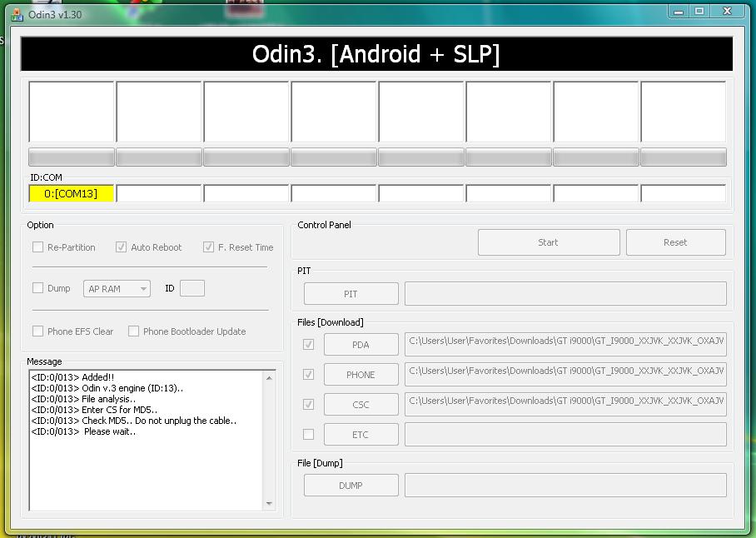Click the PHONE file path field
Screen dimensions: 756x538
coord(565,374)
